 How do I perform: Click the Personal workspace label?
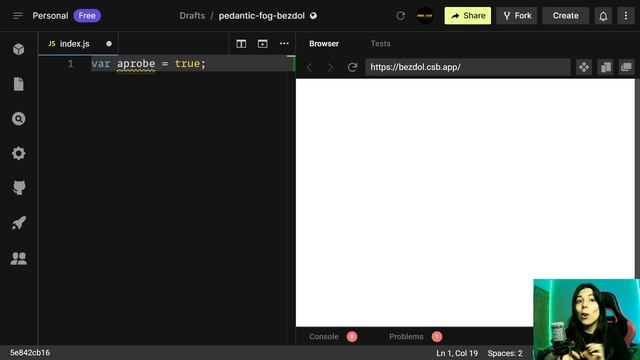50,16
